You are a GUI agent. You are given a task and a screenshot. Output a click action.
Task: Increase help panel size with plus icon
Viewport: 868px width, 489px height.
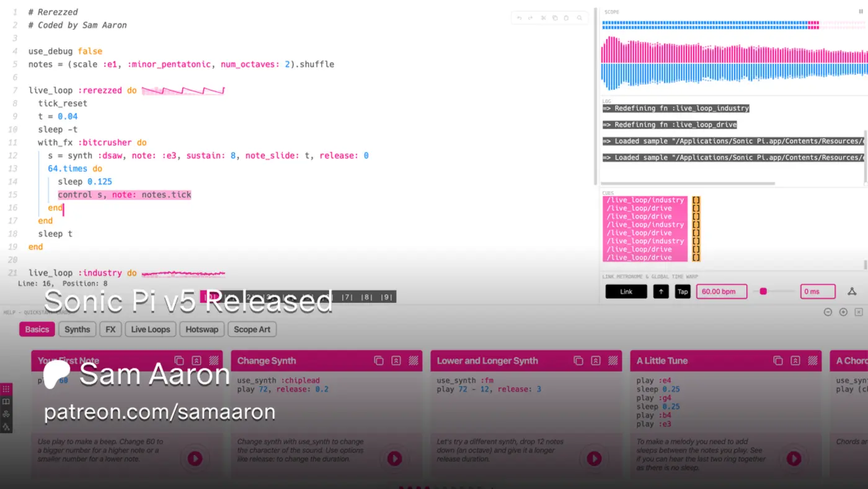coord(843,312)
